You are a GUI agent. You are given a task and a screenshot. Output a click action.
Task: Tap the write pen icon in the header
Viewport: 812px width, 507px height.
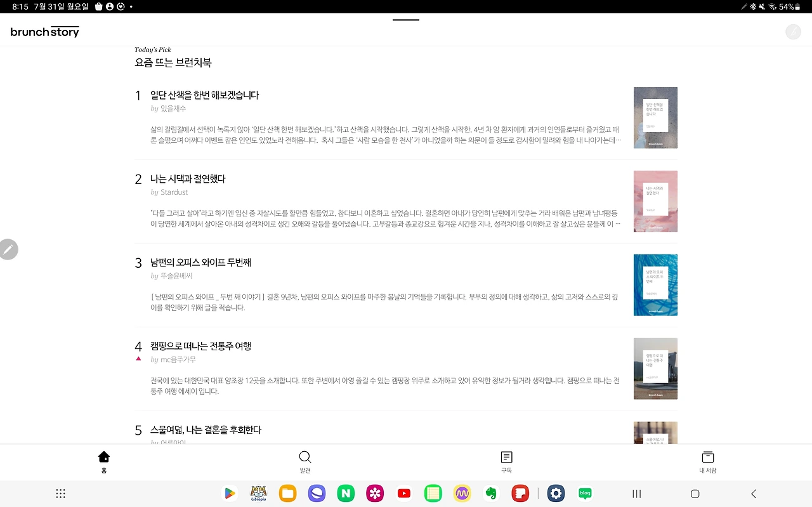(793, 32)
